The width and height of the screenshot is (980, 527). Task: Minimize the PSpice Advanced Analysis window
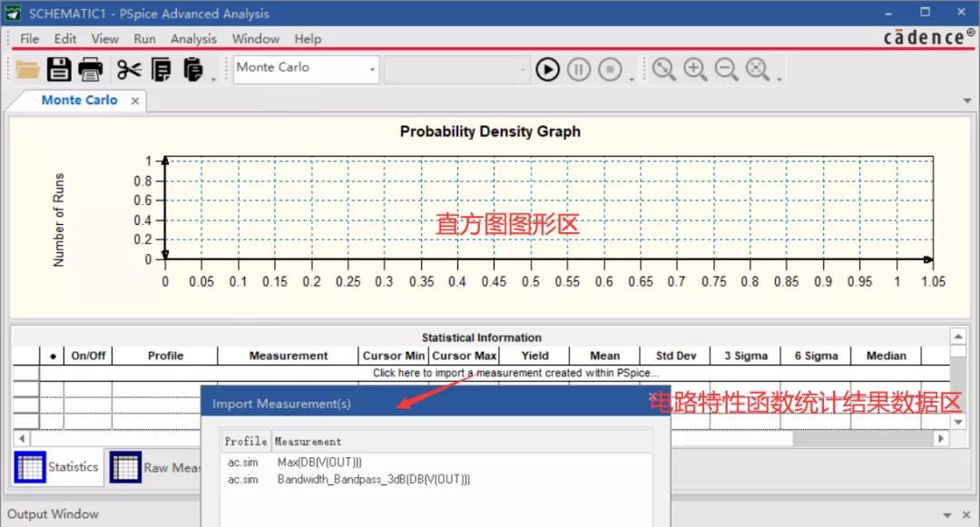point(888,13)
